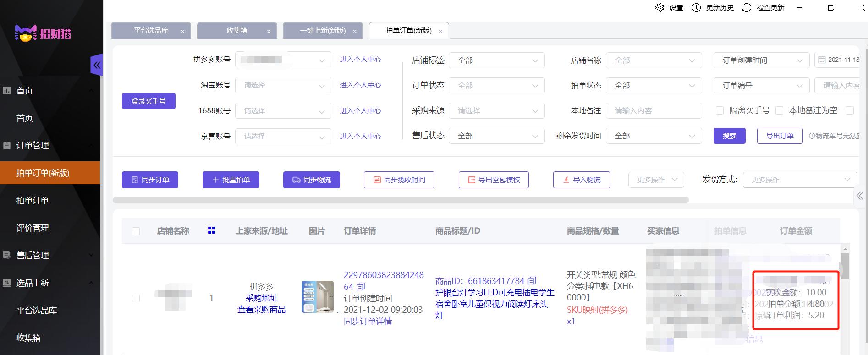Tick the checkbox for the first order row
This screenshot has height=355, width=868.
point(136,298)
